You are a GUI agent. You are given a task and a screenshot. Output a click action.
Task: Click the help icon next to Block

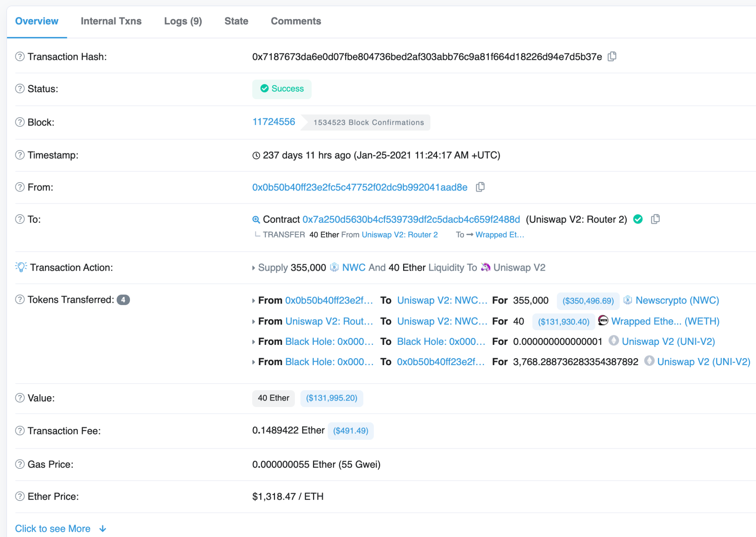tap(20, 122)
